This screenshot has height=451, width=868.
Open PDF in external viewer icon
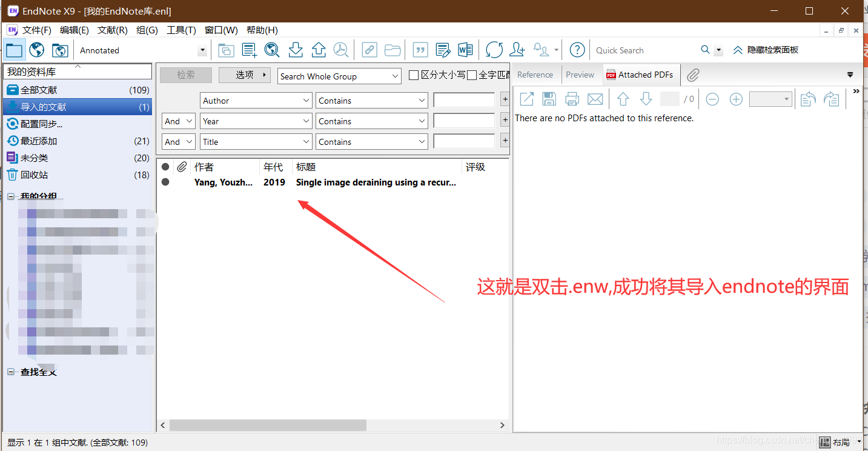(x=527, y=99)
